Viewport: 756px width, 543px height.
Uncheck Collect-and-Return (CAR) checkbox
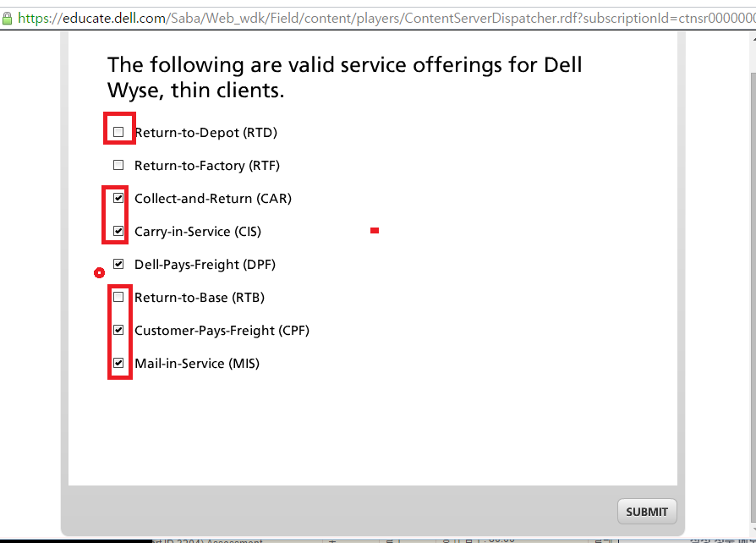coord(118,198)
